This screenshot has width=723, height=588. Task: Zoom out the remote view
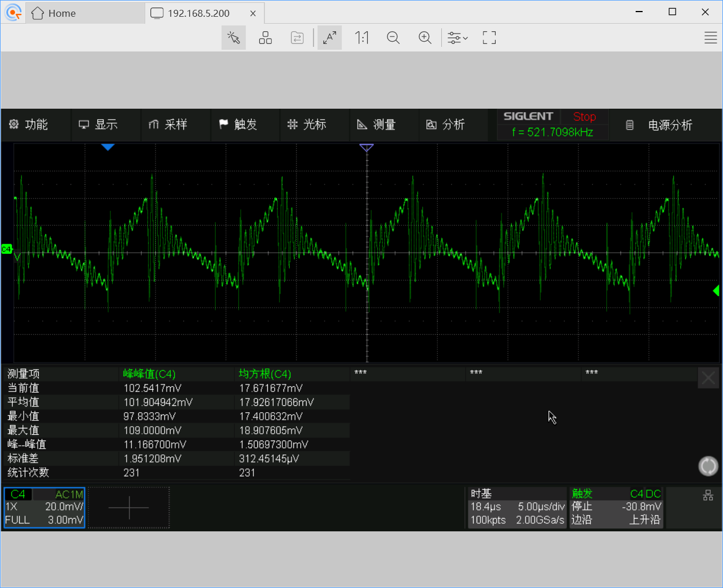coord(393,38)
